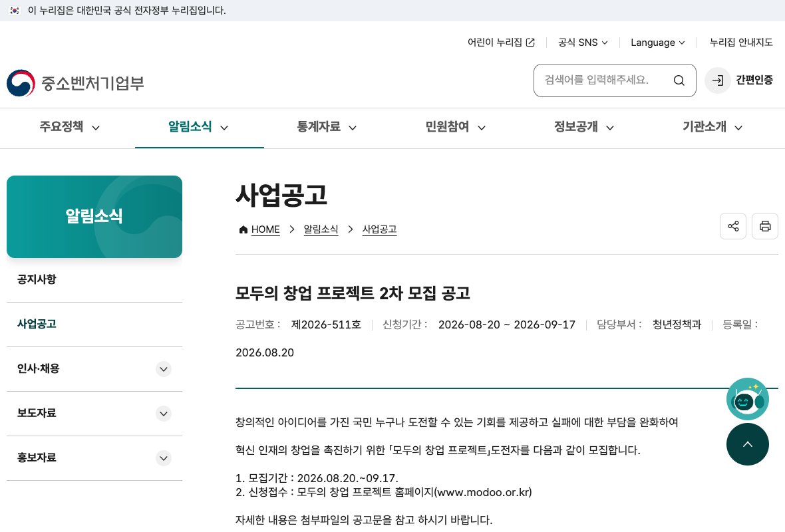Select 사업공고 in sidebar
Viewport: 785px width, 532px height.
click(37, 324)
